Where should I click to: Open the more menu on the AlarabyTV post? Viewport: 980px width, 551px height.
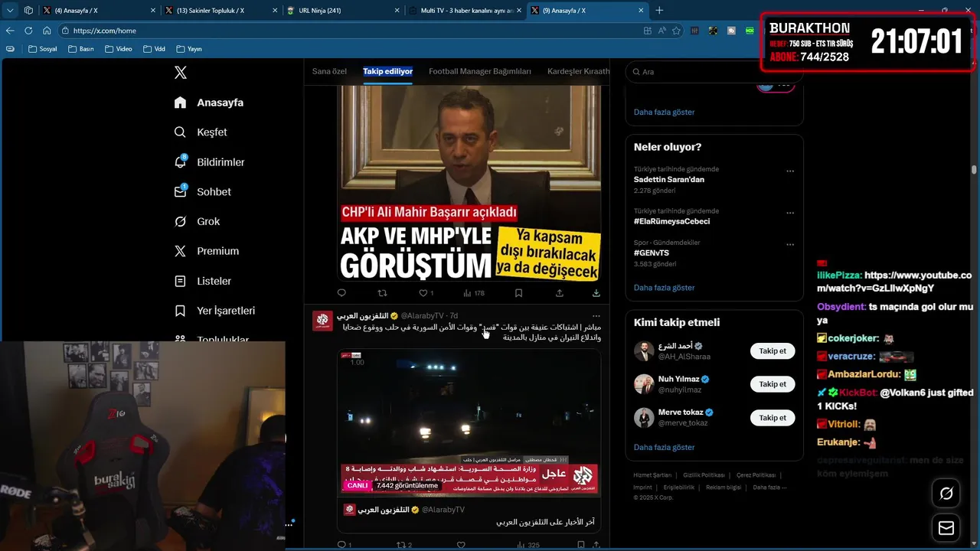pyautogui.click(x=596, y=315)
